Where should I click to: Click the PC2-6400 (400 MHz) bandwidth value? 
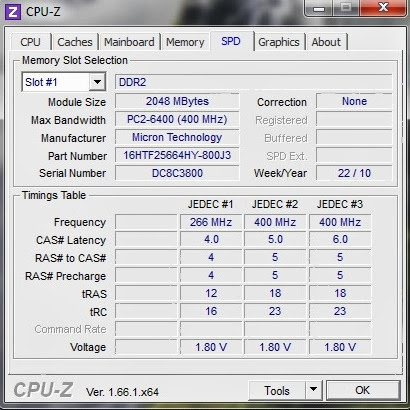coord(177,119)
